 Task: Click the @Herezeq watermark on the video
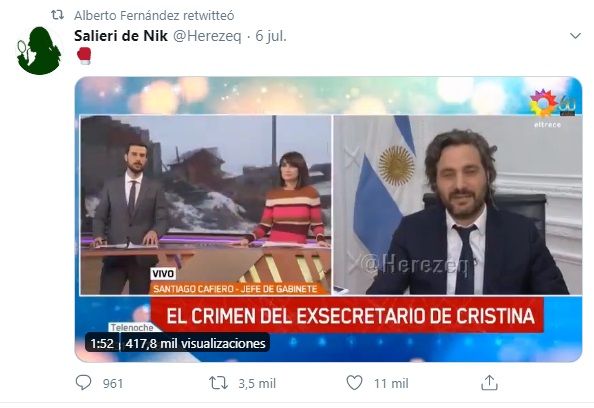(x=416, y=264)
